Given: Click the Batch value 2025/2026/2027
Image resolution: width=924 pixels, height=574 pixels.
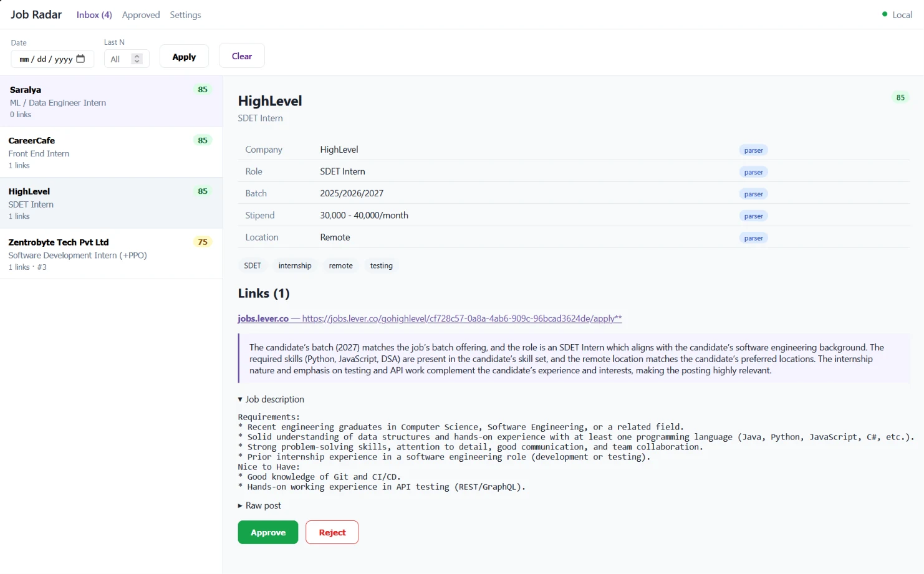Looking at the screenshot, I should 352,193.
